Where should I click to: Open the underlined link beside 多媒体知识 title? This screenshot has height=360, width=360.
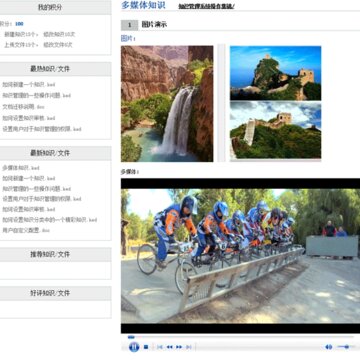[x=206, y=6]
